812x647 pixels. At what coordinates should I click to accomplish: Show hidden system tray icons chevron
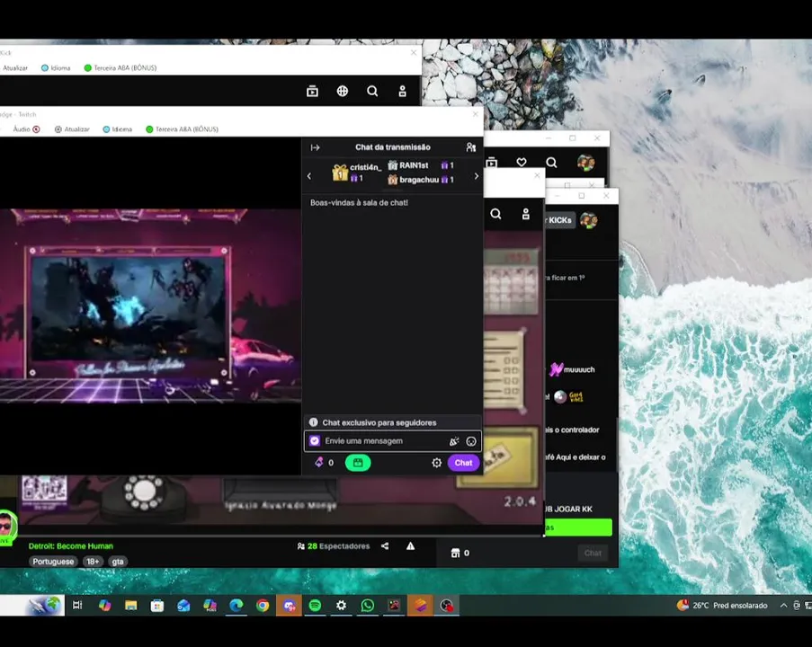point(784,606)
